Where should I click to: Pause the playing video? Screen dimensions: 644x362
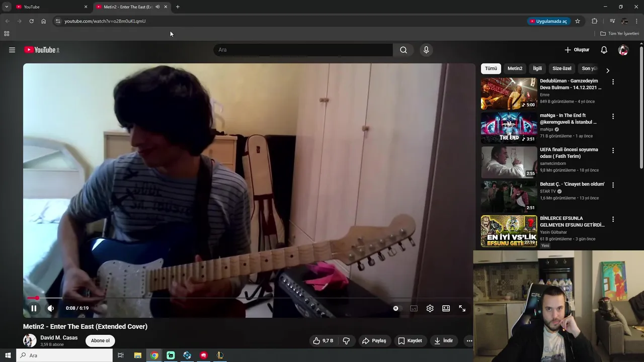[x=34, y=308]
